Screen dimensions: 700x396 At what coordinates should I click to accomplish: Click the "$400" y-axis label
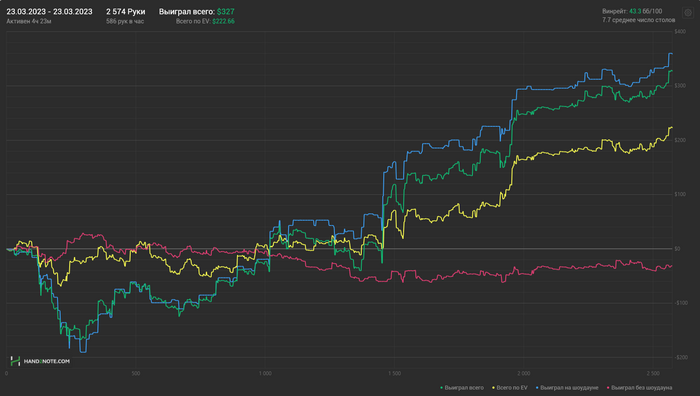click(x=680, y=31)
